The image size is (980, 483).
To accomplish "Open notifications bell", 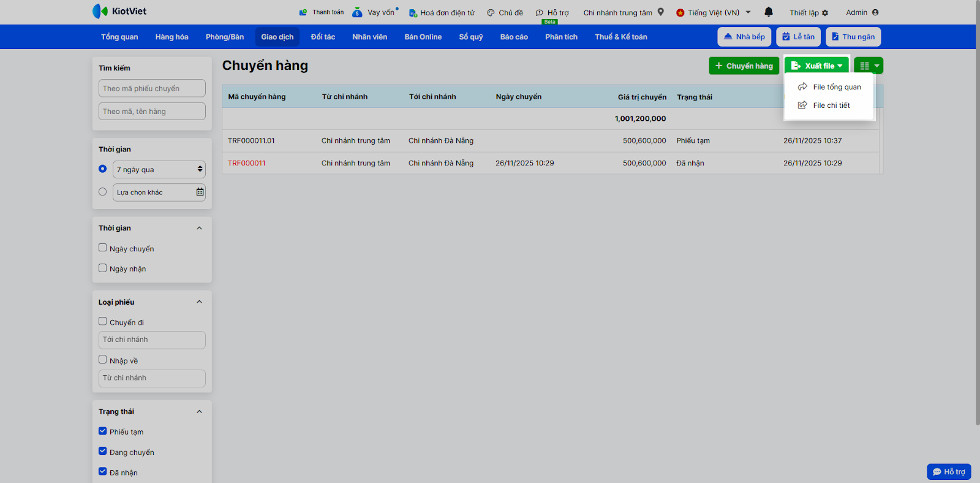I will (x=769, y=12).
